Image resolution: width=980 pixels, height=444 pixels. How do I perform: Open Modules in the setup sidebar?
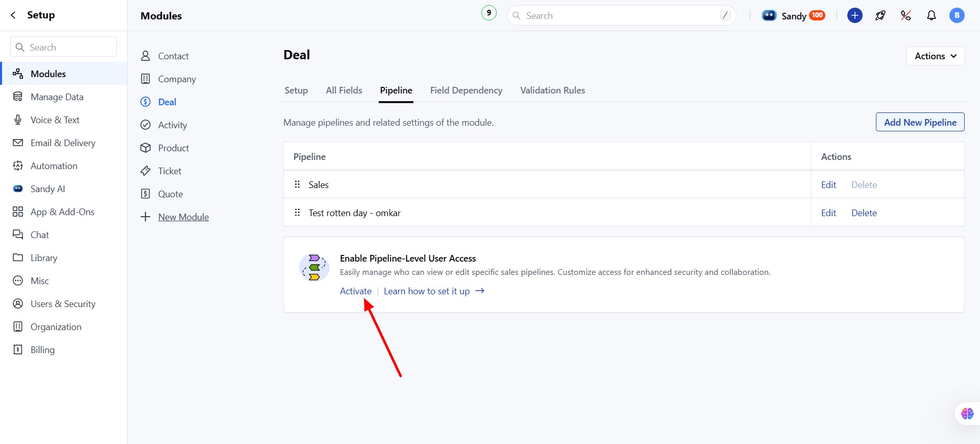[x=64, y=74]
